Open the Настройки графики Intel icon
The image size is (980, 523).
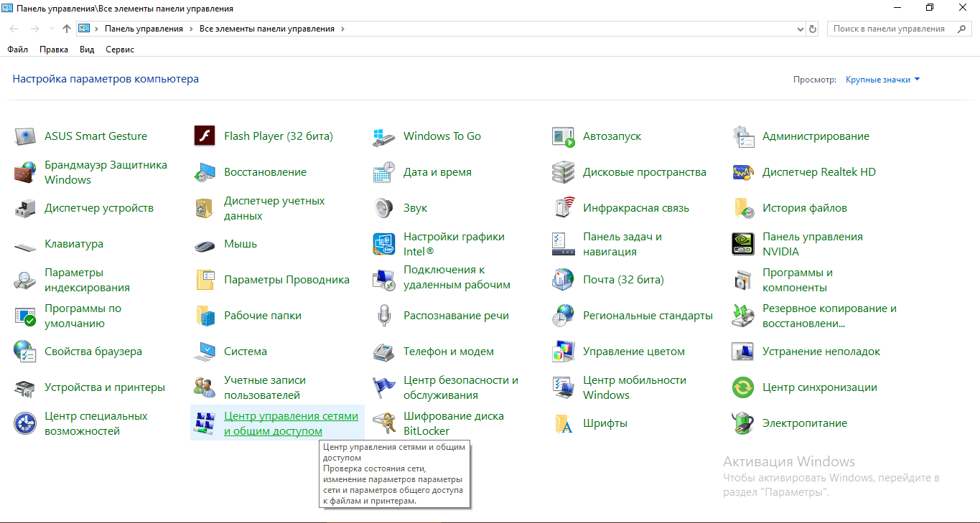coord(385,244)
